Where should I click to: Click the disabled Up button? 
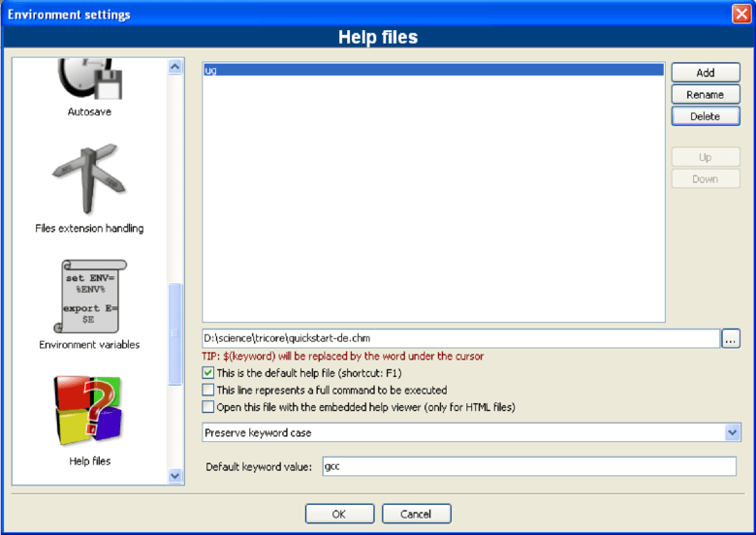point(706,157)
